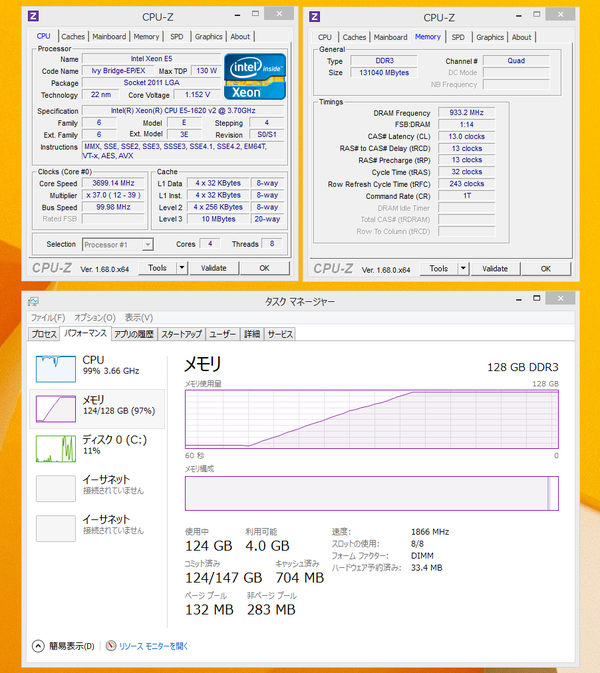600x673 pixels.
Task: Click the 128 GB DDR3 heading text
Action: 523,367
